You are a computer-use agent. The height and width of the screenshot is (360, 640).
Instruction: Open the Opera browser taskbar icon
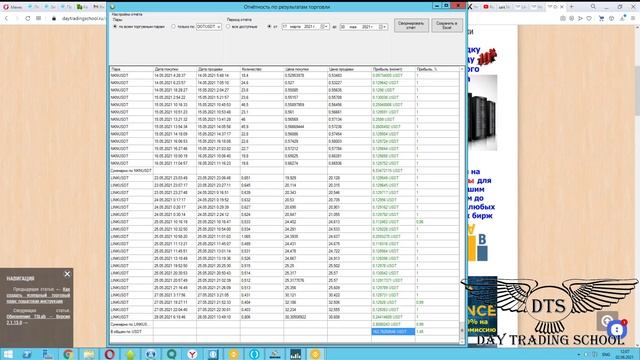pyautogui.click(x=109, y=354)
